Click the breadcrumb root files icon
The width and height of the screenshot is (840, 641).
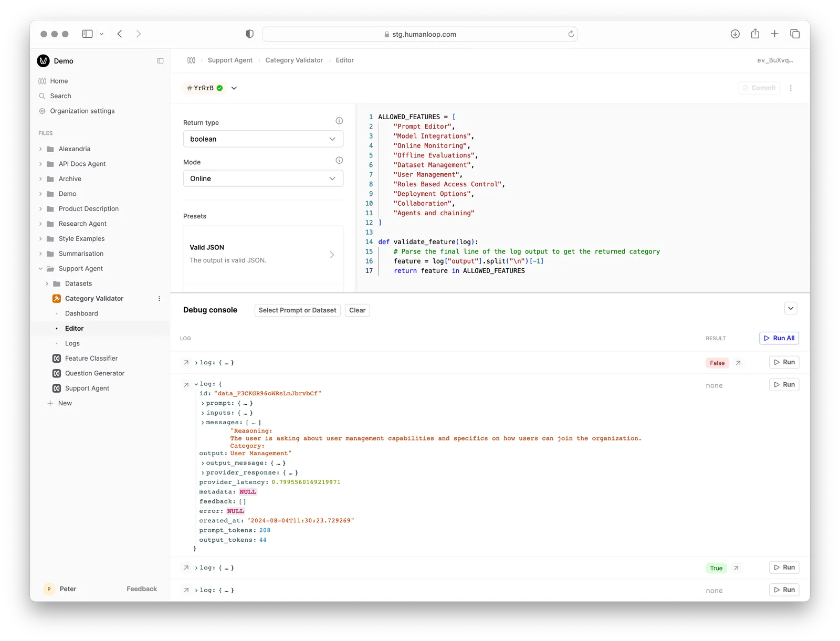[x=191, y=60]
